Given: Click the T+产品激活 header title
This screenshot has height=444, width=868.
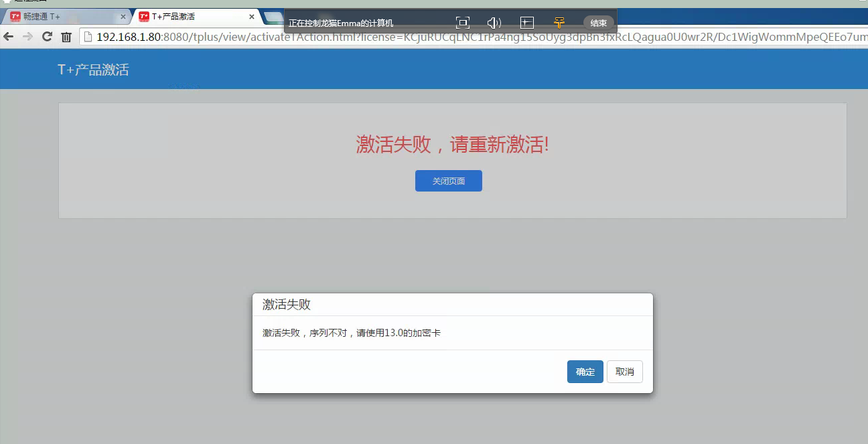Looking at the screenshot, I should [93, 70].
